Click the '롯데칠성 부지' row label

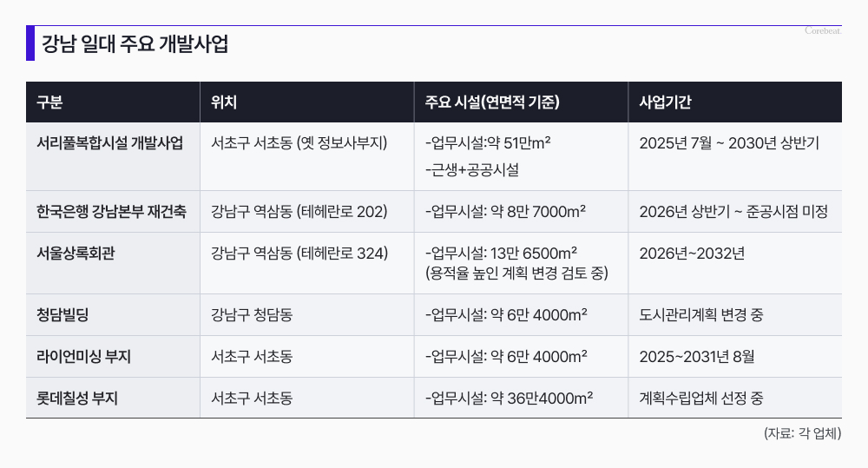[77, 398]
